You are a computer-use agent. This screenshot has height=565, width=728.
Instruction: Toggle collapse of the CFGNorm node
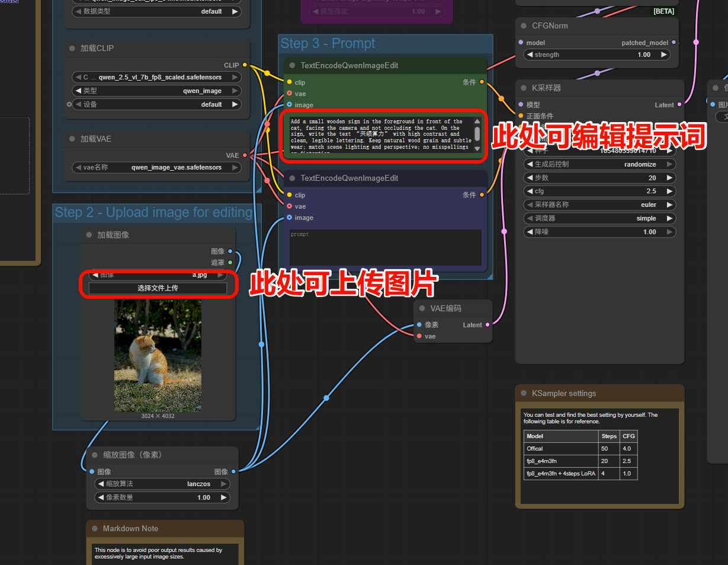[524, 26]
